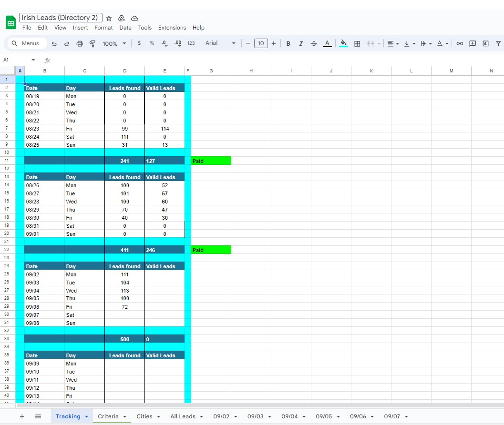Star the Irish Leads document
The image size is (504, 425).
click(109, 18)
